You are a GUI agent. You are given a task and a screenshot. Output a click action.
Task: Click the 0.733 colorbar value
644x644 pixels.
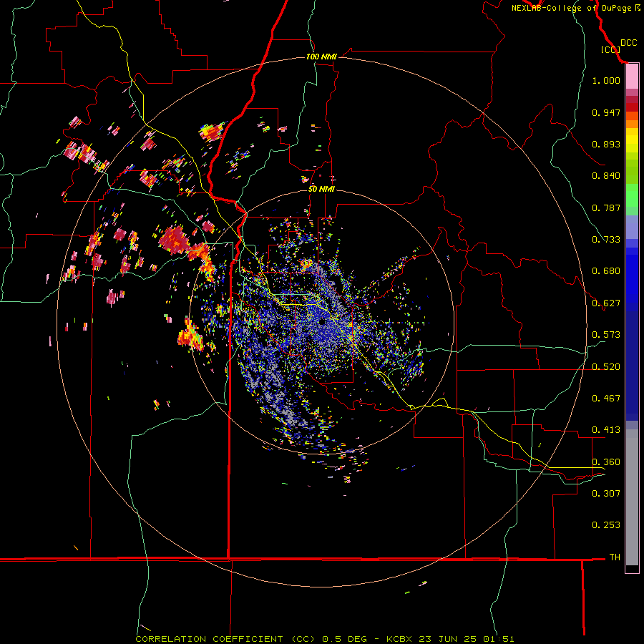pyautogui.click(x=606, y=240)
